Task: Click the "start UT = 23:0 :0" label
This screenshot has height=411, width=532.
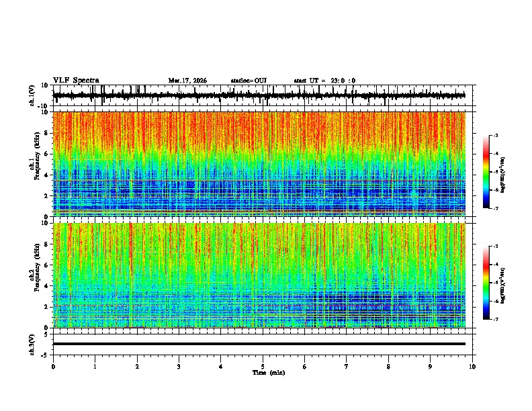Action: tap(324, 81)
